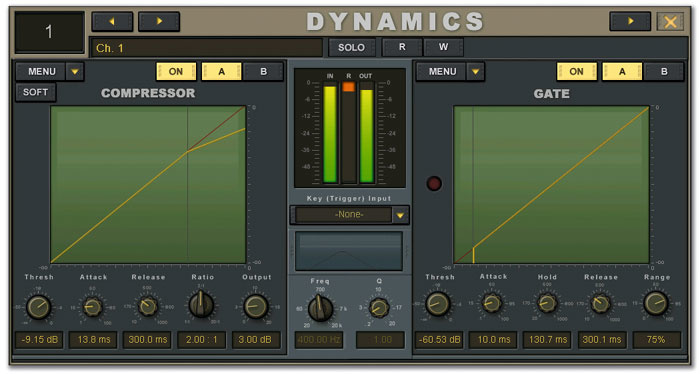Screen dimensions: 700x374
Task: Open the Key Trigger Input dropdown
Action: pyautogui.click(x=400, y=215)
